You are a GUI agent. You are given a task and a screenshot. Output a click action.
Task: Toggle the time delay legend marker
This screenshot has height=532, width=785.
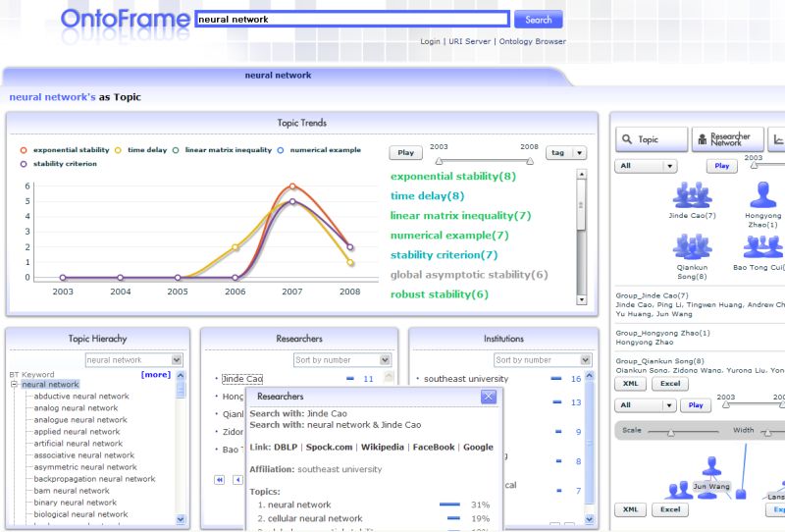[x=119, y=150]
